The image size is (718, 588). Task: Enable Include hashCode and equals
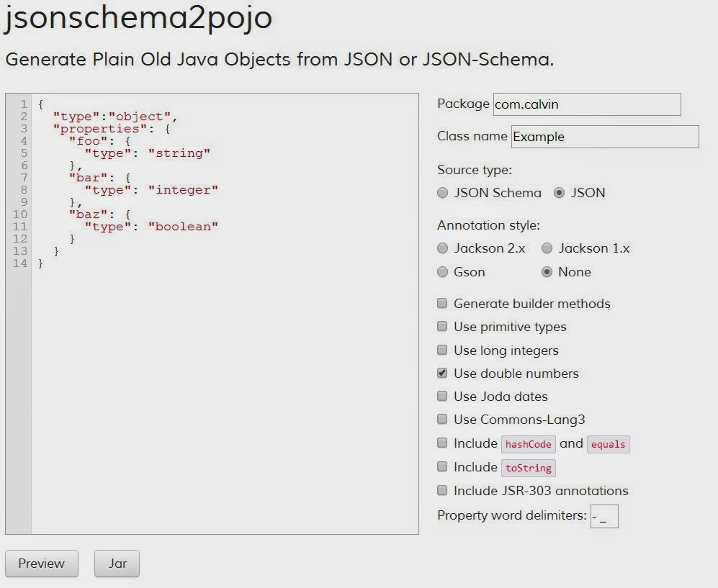(441, 443)
